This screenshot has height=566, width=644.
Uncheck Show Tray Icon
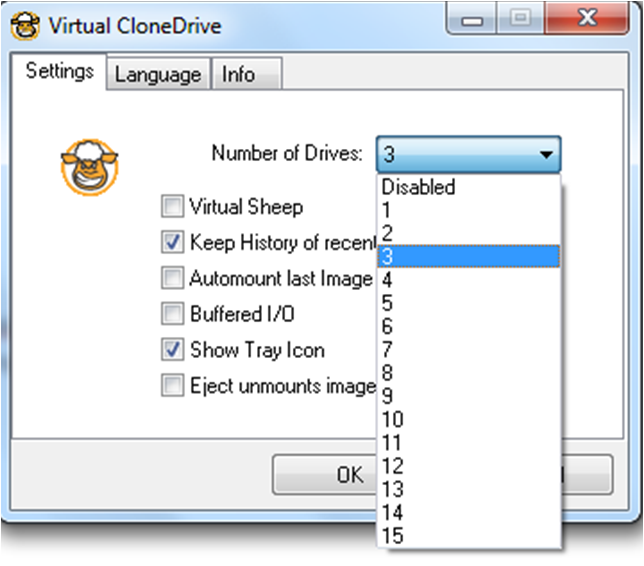172,350
